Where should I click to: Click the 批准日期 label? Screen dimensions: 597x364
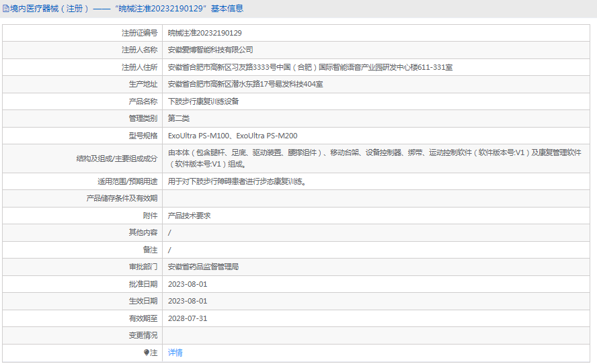point(143,284)
